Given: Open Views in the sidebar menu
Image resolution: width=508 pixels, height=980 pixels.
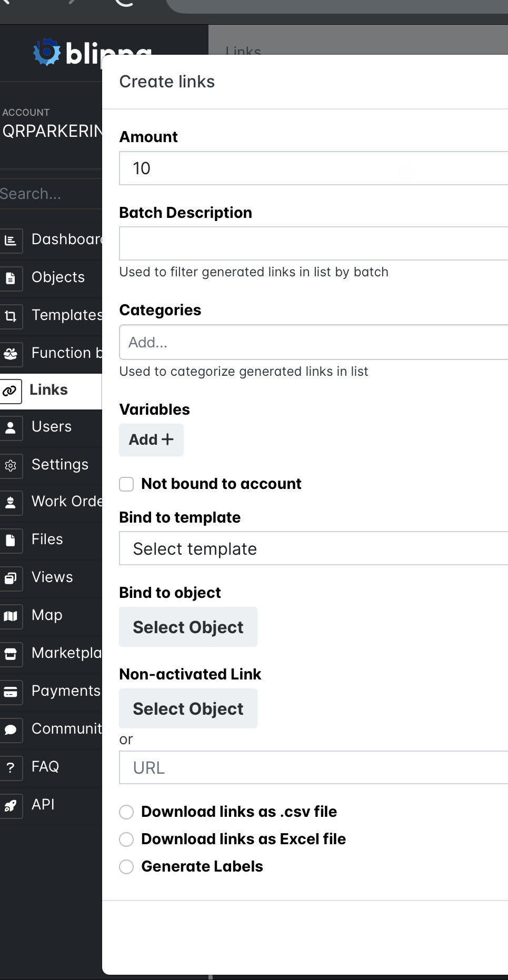Looking at the screenshot, I should pyautogui.click(x=52, y=577).
